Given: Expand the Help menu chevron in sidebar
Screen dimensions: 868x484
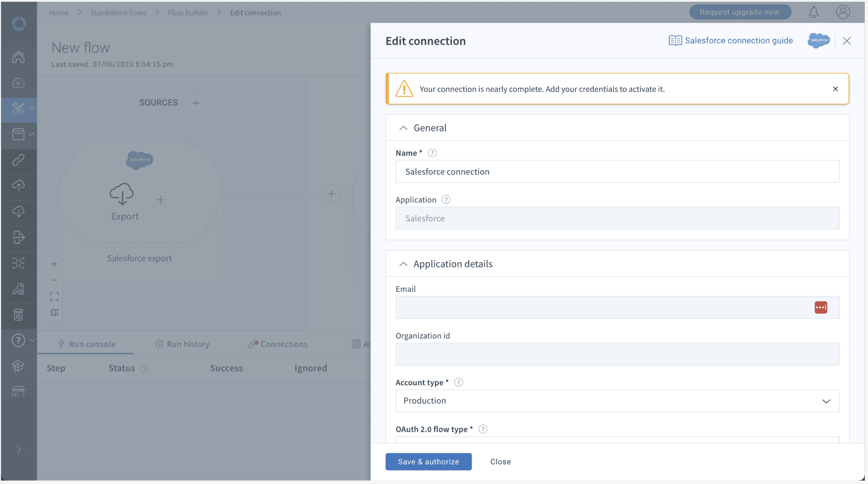Looking at the screenshot, I should [x=32, y=340].
